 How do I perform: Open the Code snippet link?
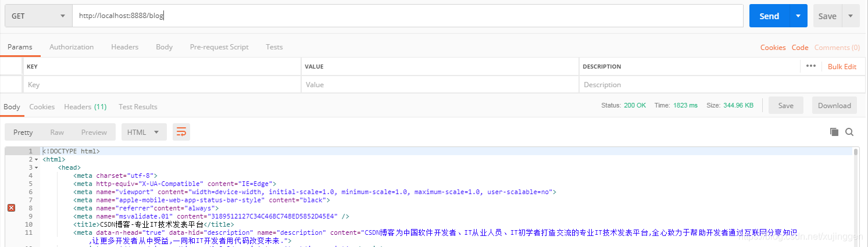point(800,48)
